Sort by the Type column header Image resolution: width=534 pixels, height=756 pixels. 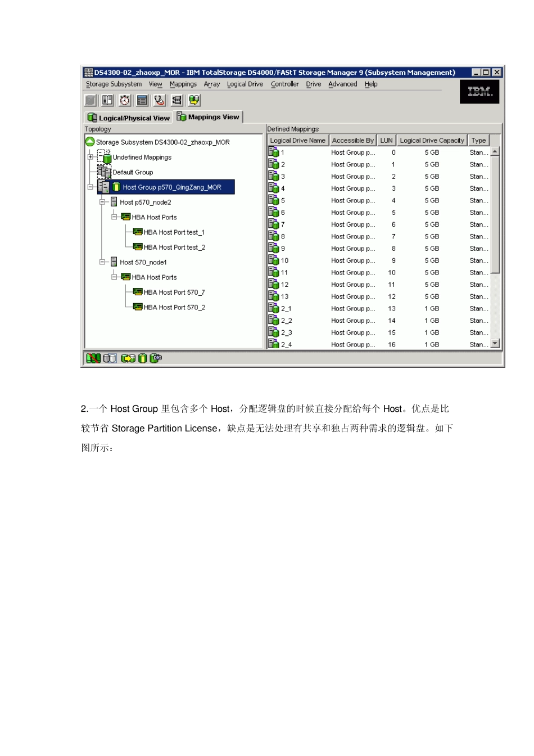[479, 141]
